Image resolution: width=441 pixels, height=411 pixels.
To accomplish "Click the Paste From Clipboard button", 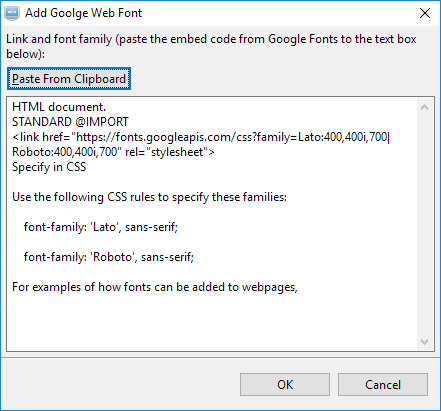I will (x=69, y=79).
